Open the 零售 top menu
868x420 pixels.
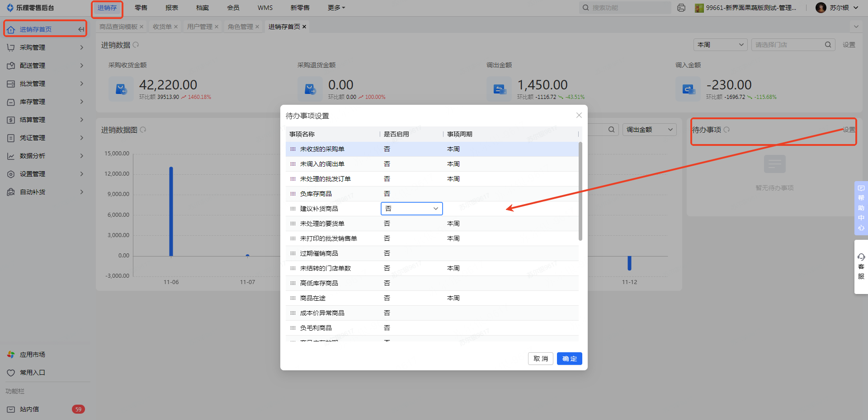coord(141,8)
